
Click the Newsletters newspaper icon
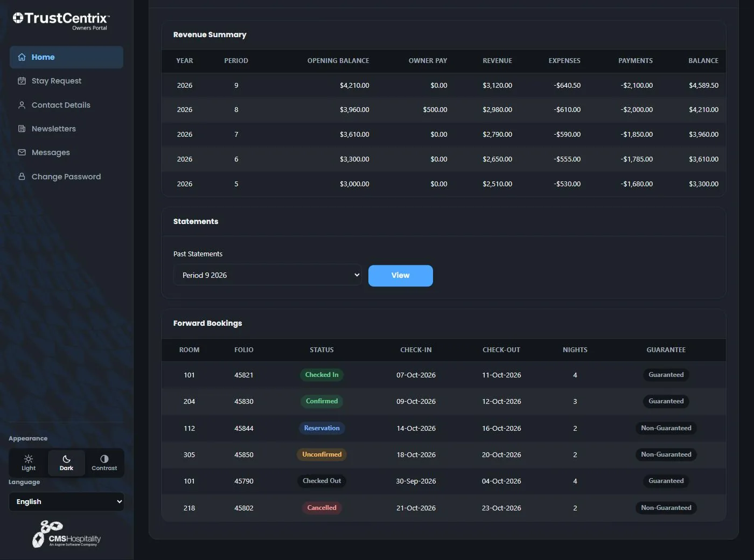click(x=22, y=129)
